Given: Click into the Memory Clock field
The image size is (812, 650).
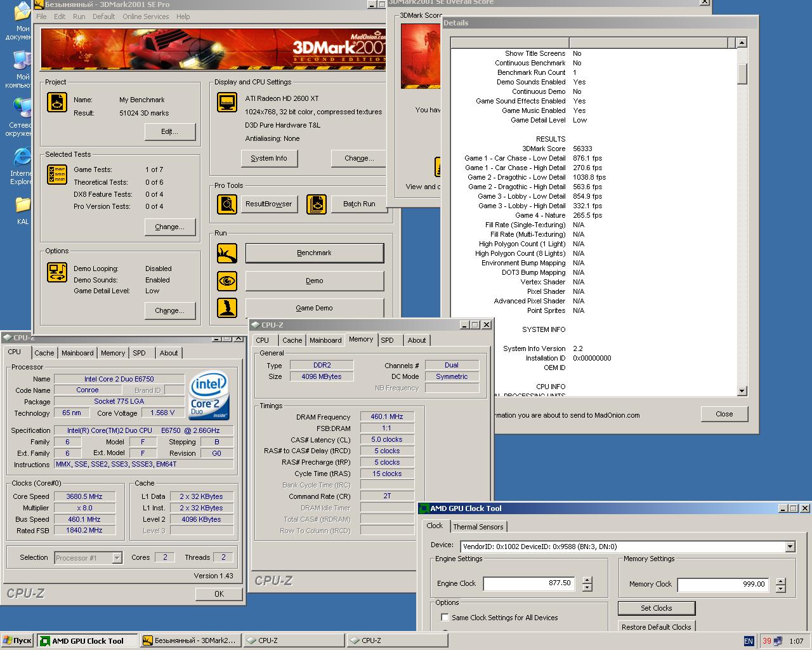Looking at the screenshot, I should (x=723, y=585).
